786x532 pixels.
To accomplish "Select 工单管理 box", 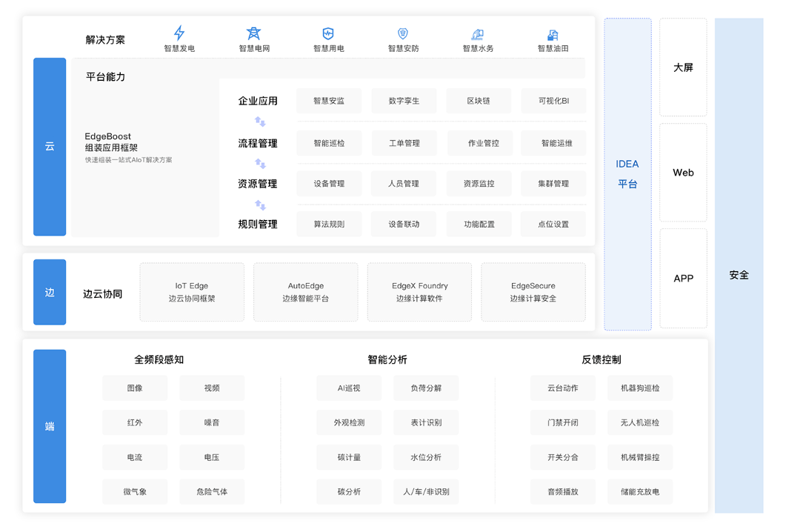I will [x=404, y=144].
